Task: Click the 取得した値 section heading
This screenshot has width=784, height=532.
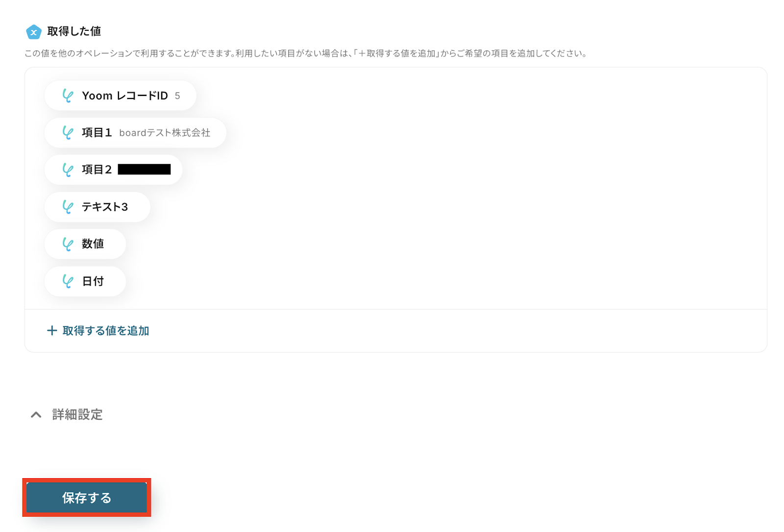Action: click(x=74, y=31)
